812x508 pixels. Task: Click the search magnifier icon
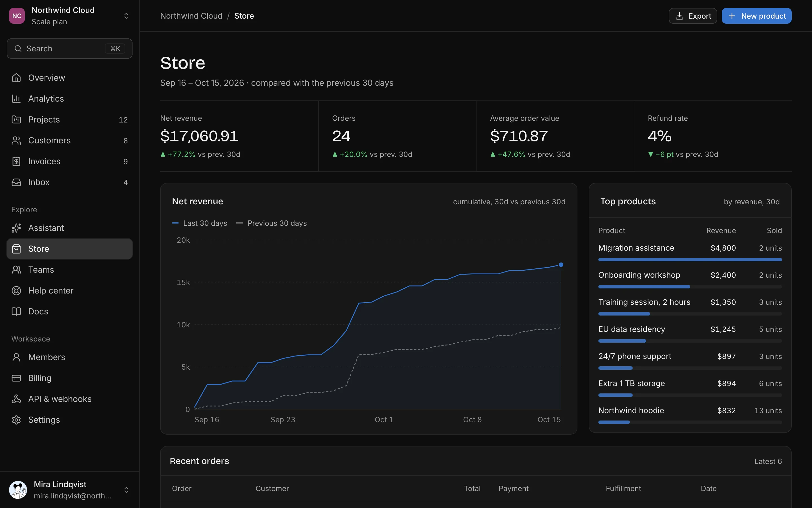[18, 49]
